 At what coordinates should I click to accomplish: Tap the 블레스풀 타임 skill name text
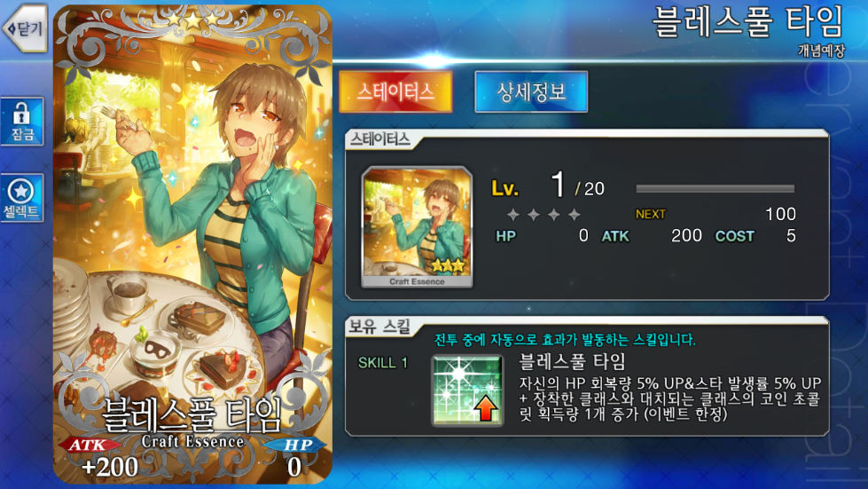click(572, 361)
